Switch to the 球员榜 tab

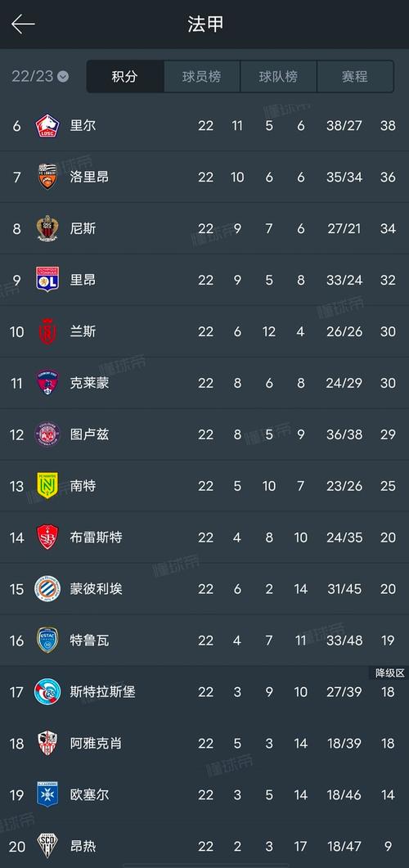click(x=201, y=76)
